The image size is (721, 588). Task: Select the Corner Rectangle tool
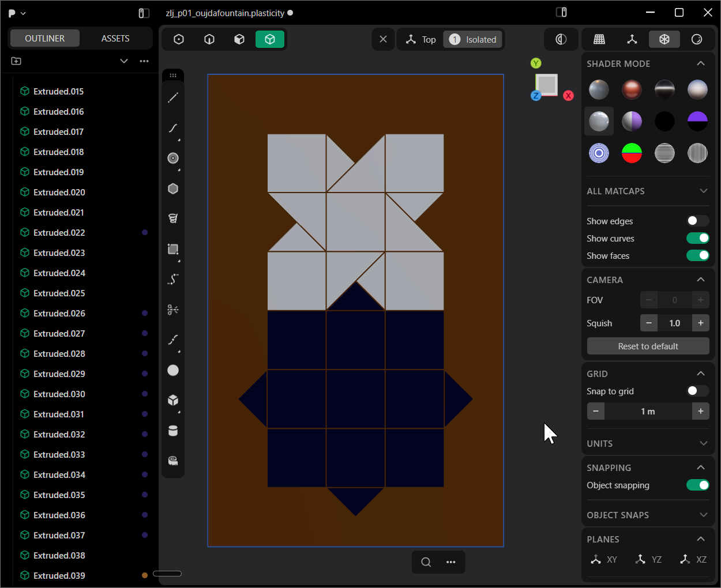(173, 249)
